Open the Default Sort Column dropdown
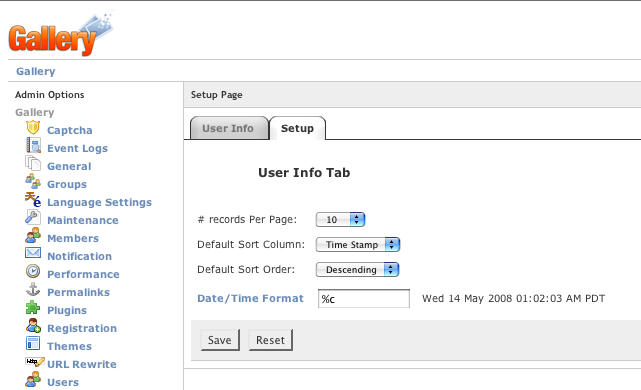 click(358, 244)
